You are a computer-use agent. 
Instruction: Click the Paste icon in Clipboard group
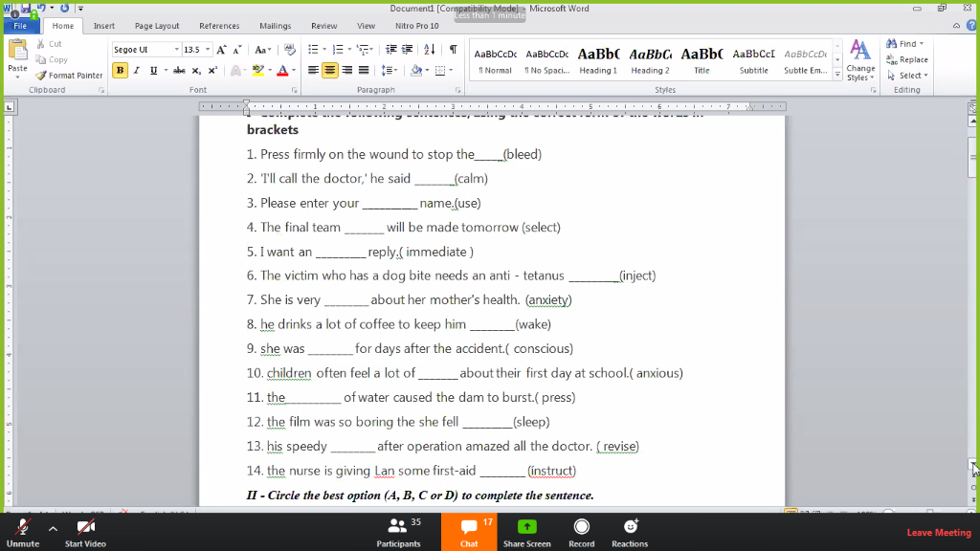[x=17, y=50]
